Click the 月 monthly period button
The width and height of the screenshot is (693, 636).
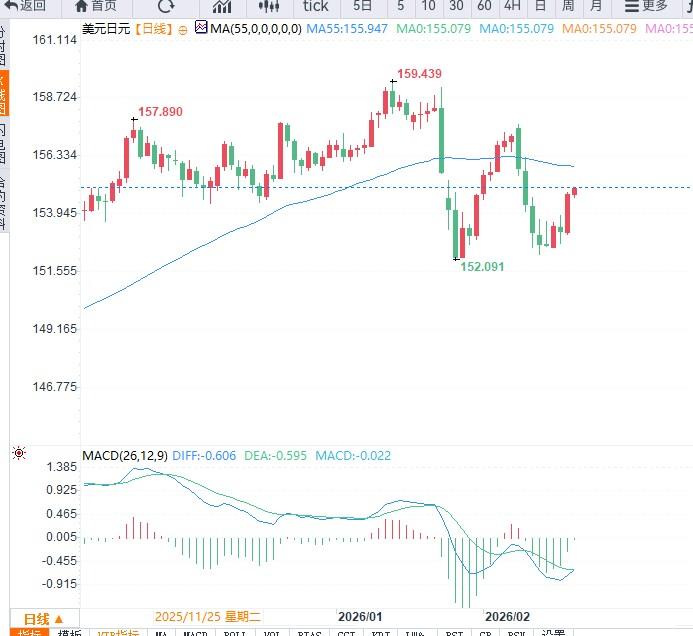[596, 6]
